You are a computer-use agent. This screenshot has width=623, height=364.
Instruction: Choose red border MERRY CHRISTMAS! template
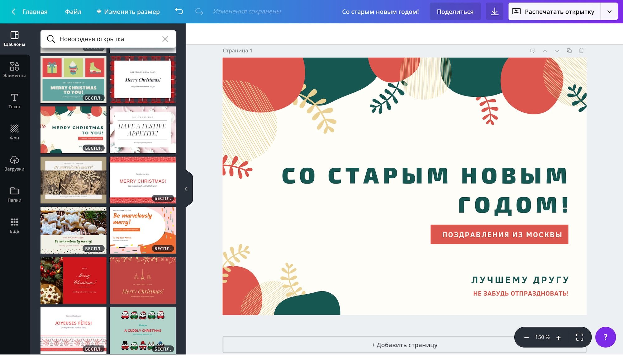[143, 180]
